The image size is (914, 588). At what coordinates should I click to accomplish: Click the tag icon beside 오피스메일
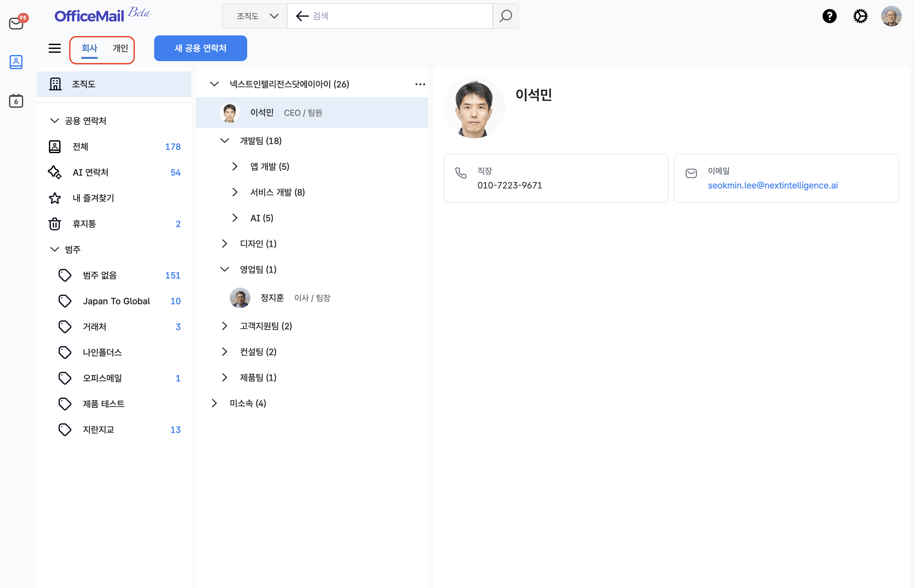click(x=65, y=378)
